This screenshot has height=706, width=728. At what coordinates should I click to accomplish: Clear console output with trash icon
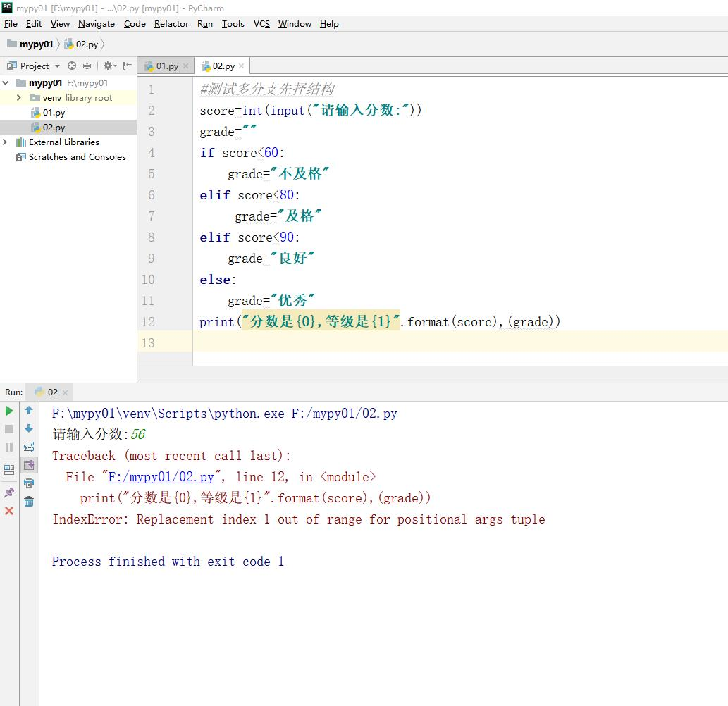29,501
